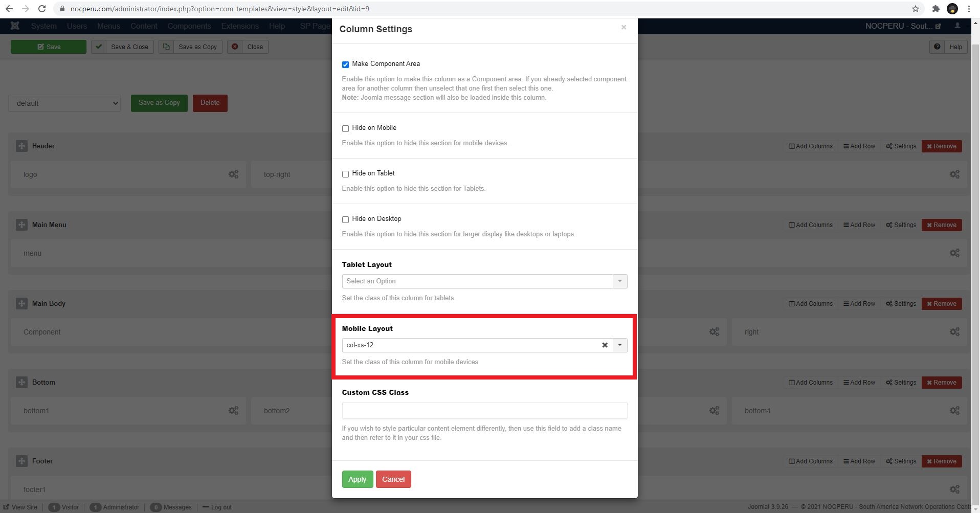Click the green Apply button
980x513 pixels.
pyautogui.click(x=357, y=479)
